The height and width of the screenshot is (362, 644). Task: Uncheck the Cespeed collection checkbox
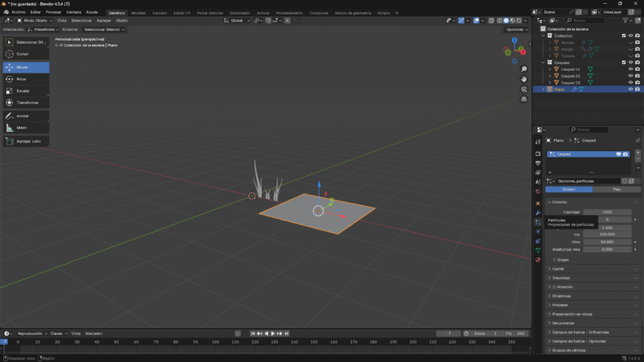(x=623, y=62)
